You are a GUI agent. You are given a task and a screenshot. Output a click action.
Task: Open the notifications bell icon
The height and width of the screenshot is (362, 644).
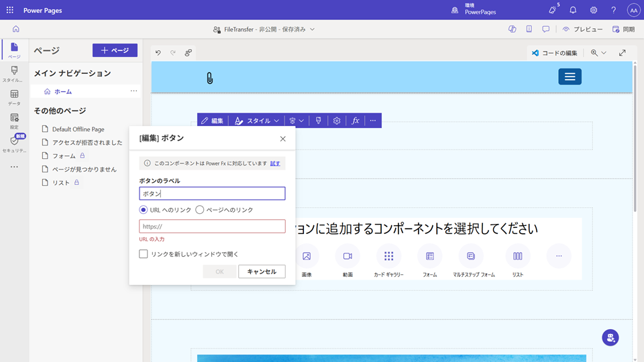[x=573, y=10]
